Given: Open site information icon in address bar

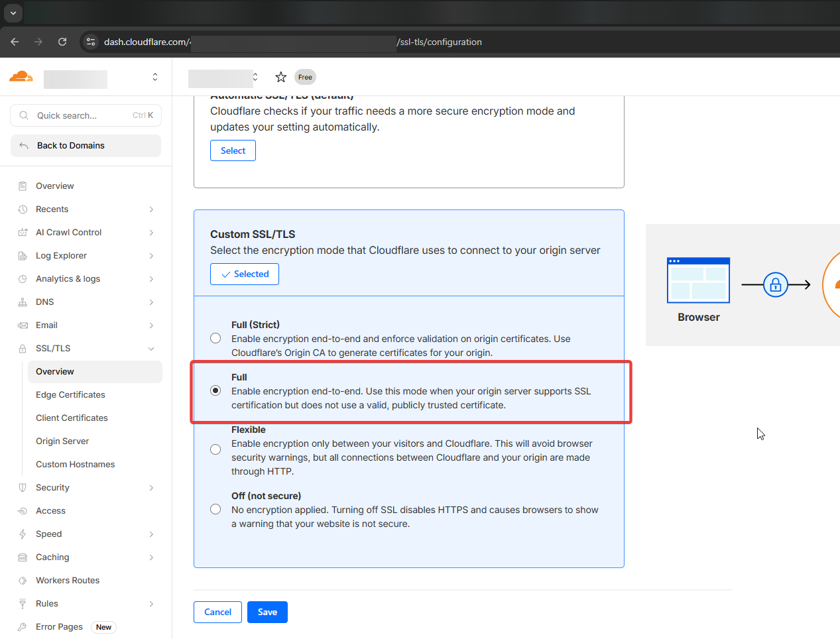Looking at the screenshot, I should pos(91,42).
